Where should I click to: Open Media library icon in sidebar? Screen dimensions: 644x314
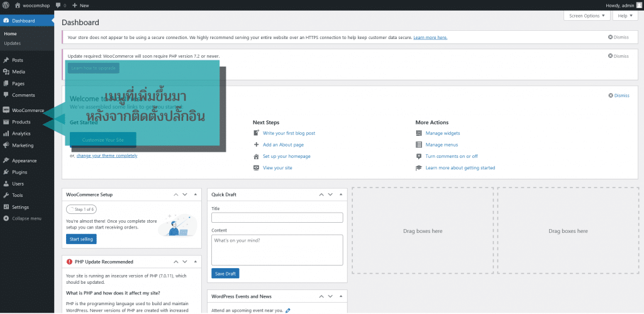(6, 72)
